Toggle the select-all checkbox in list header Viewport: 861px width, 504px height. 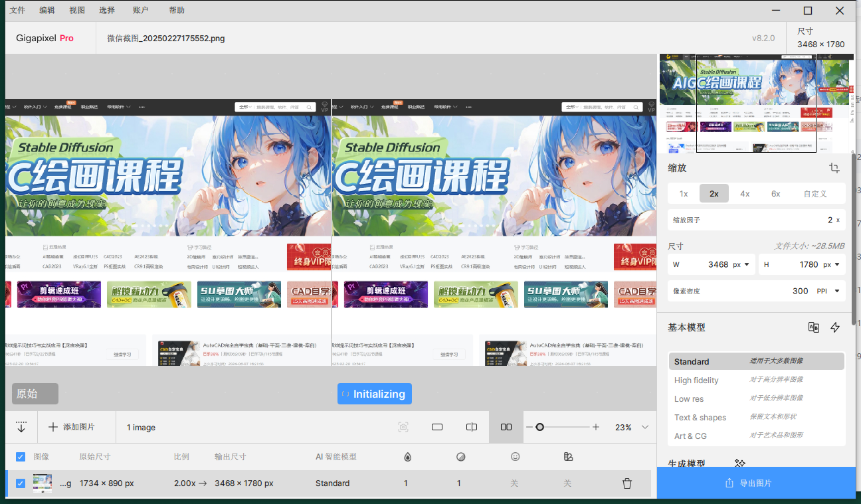[x=21, y=457]
